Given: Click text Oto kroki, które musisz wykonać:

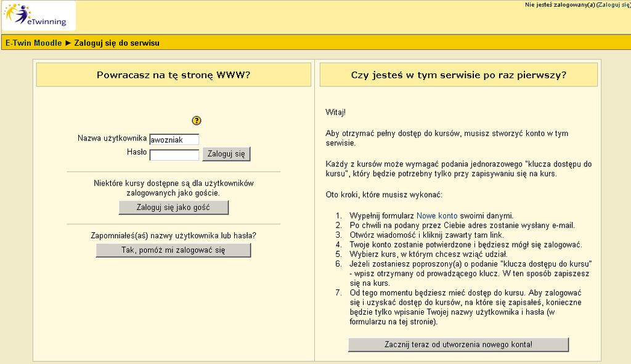Looking at the screenshot, I should pyautogui.click(x=384, y=195).
